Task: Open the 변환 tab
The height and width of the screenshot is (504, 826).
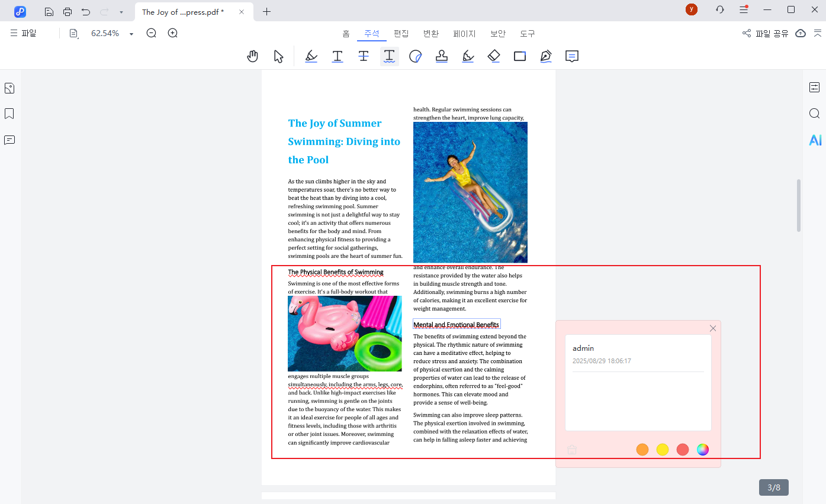Action: point(431,34)
